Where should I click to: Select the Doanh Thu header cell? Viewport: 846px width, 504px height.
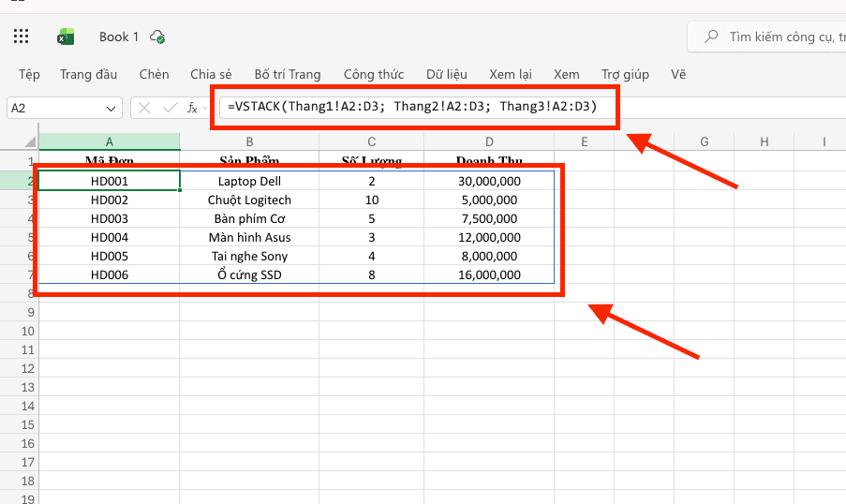tap(489, 161)
